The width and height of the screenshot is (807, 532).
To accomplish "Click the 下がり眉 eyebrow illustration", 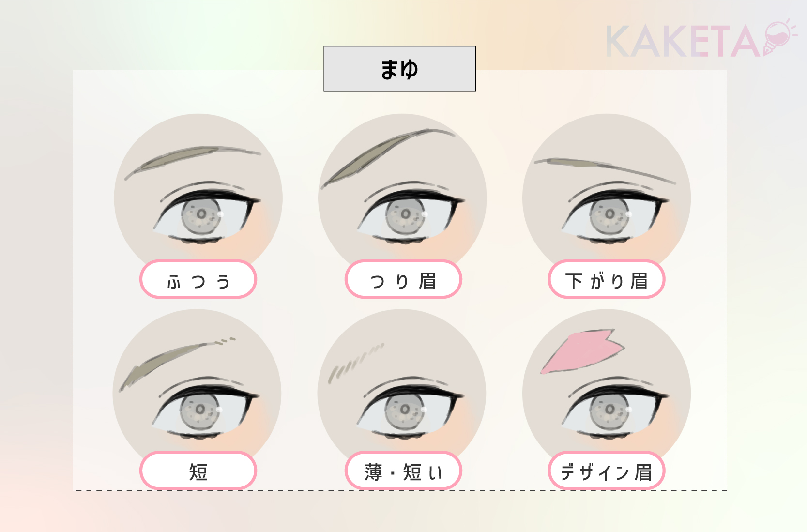I will [607, 194].
